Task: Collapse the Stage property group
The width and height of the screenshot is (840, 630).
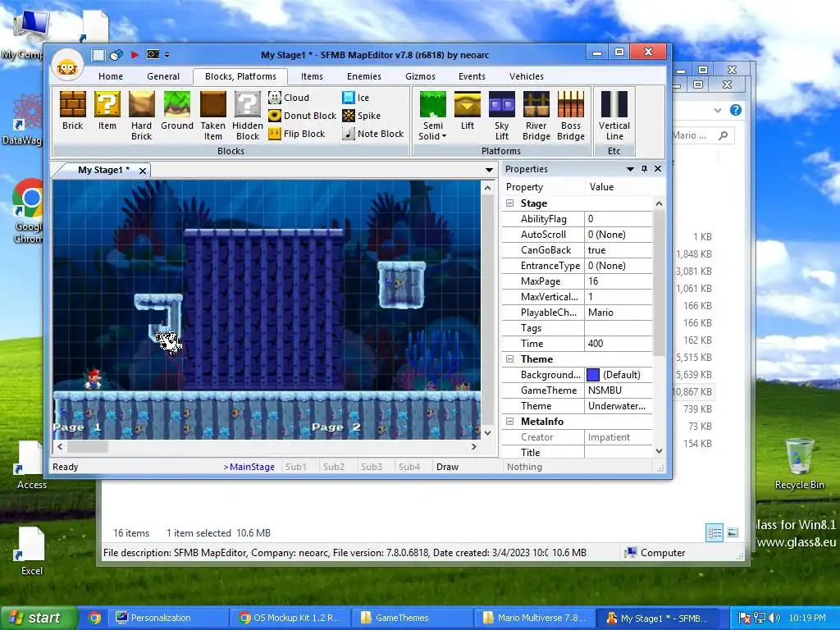Action: point(510,203)
